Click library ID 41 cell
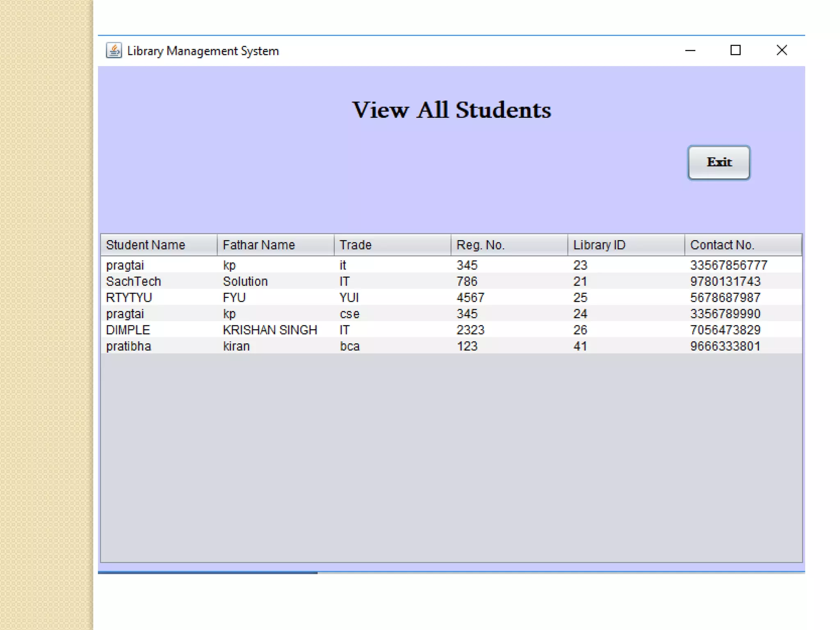The image size is (840, 630). click(580, 346)
